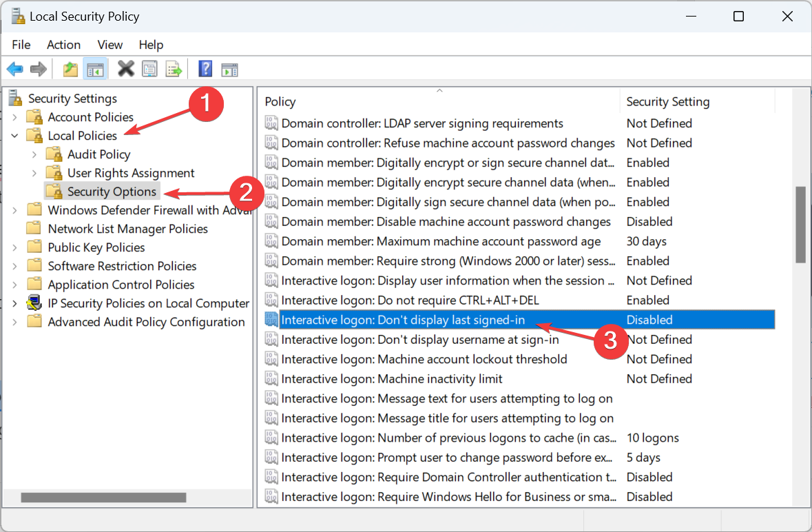The image size is (812, 532).
Task: Open the Help menu
Action: (x=151, y=45)
